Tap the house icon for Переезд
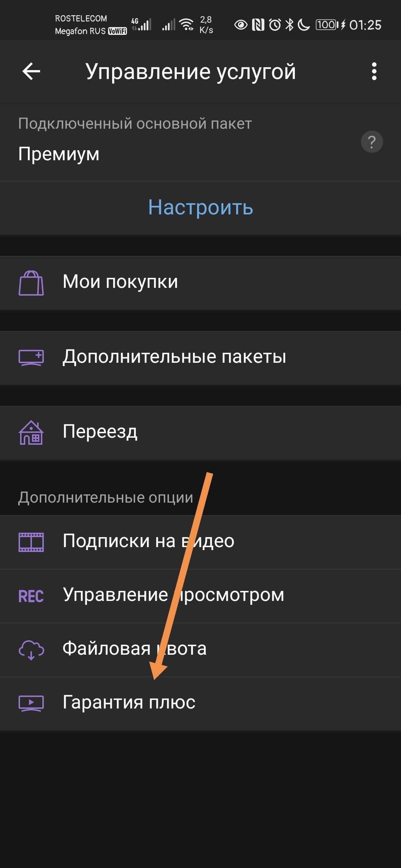Screen dimensions: 401x868 coord(31,433)
